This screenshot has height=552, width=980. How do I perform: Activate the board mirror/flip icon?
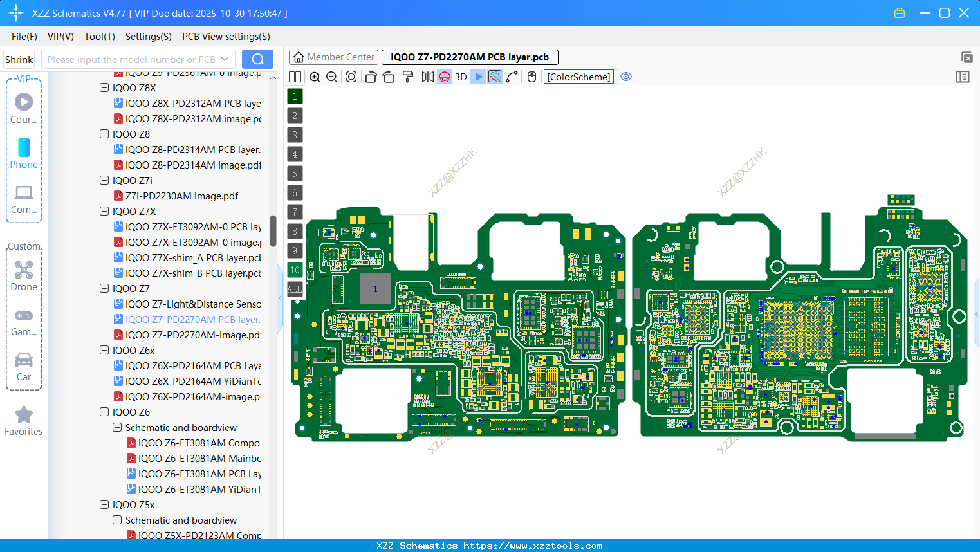click(x=427, y=77)
